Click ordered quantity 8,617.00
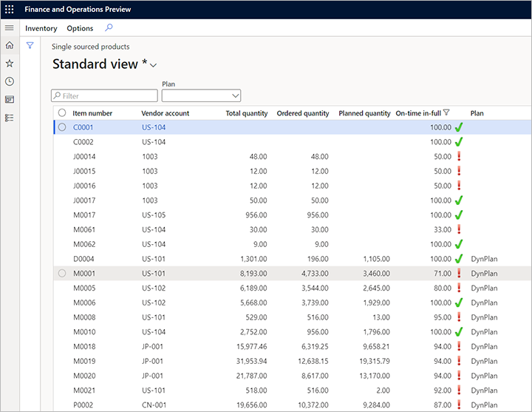This screenshot has height=412, width=532. 315,376
